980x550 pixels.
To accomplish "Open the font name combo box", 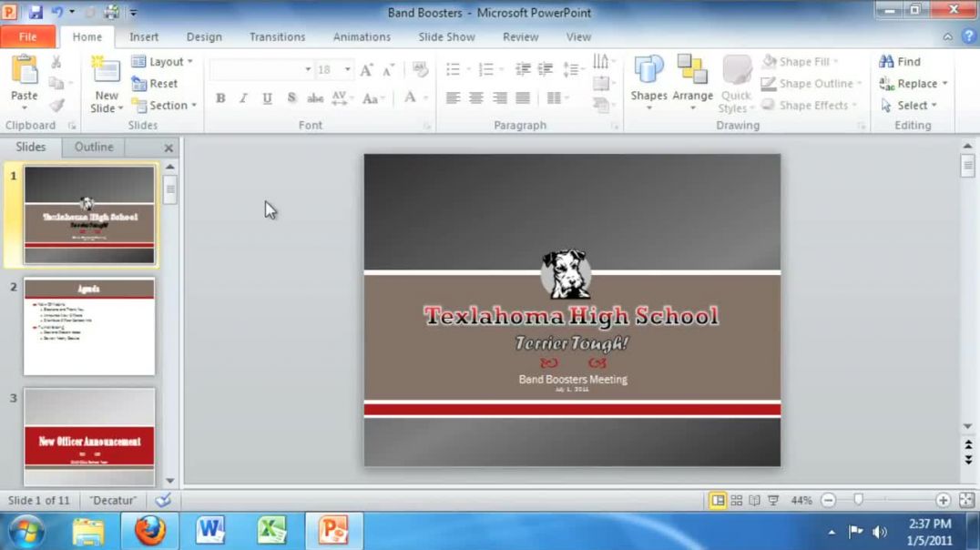I will coord(261,69).
